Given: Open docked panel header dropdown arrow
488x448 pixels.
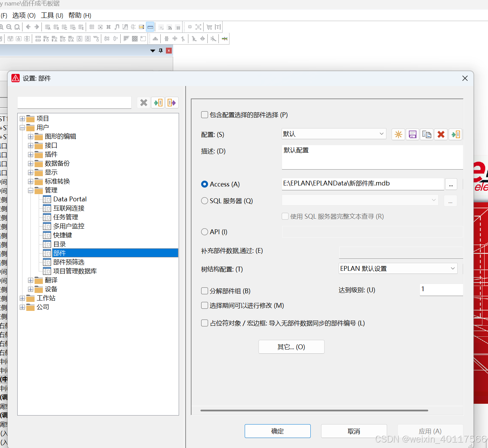Looking at the screenshot, I should (153, 51).
